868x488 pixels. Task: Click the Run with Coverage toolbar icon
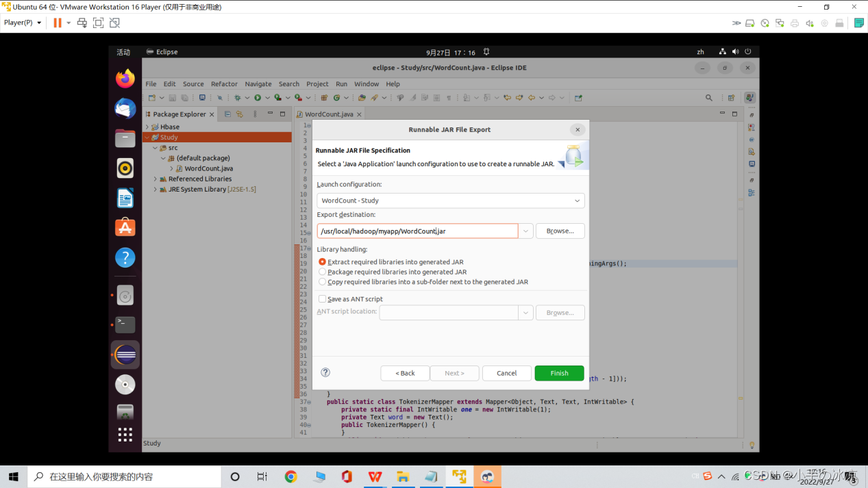(x=277, y=98)
